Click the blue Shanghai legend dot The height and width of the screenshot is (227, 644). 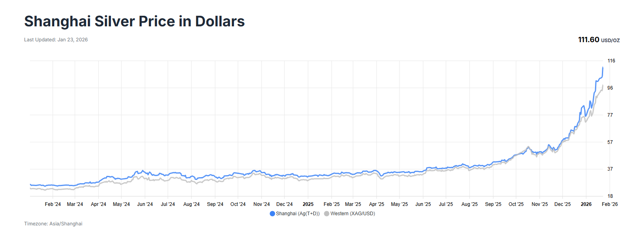coord(272,214)
